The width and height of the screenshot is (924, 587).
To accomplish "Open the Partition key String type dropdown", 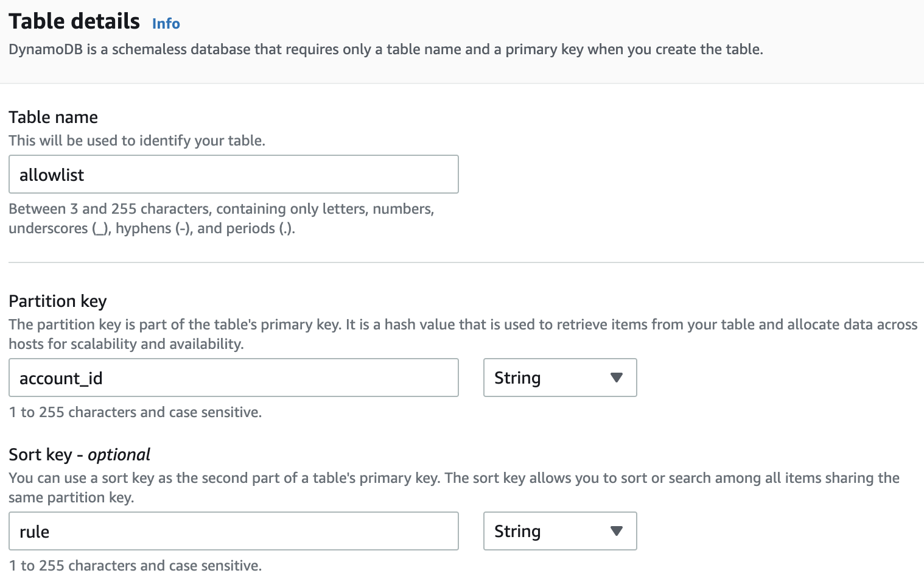I will (x=559, y=378).
